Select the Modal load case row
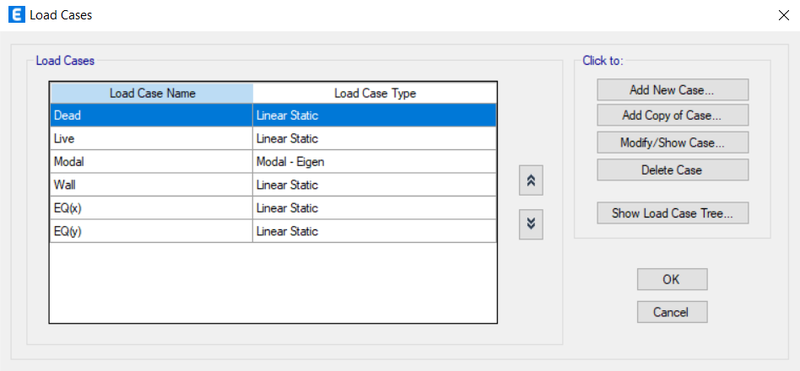Viewport: 800px width, 371px height. pyautogui.click(x=273, y=162)
